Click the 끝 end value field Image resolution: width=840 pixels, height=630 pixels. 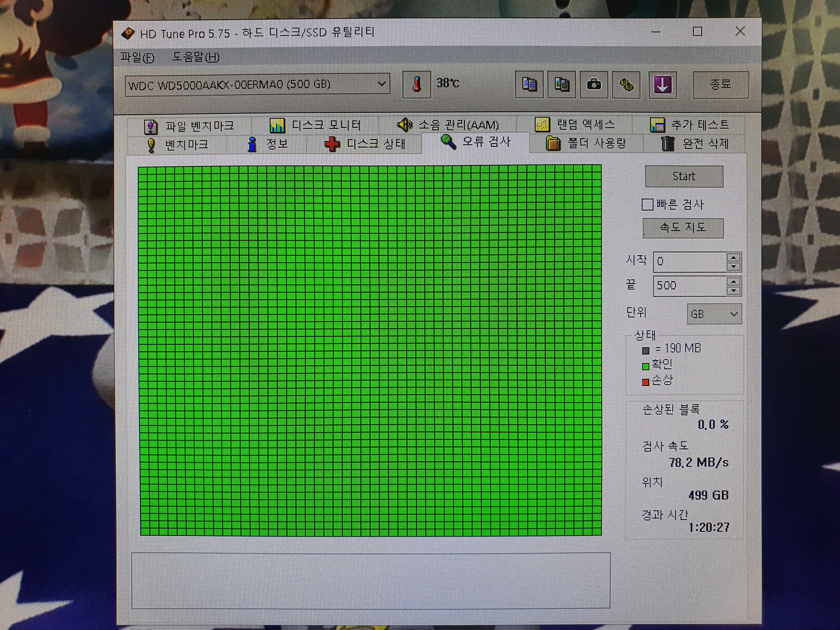tap(690, 286)
